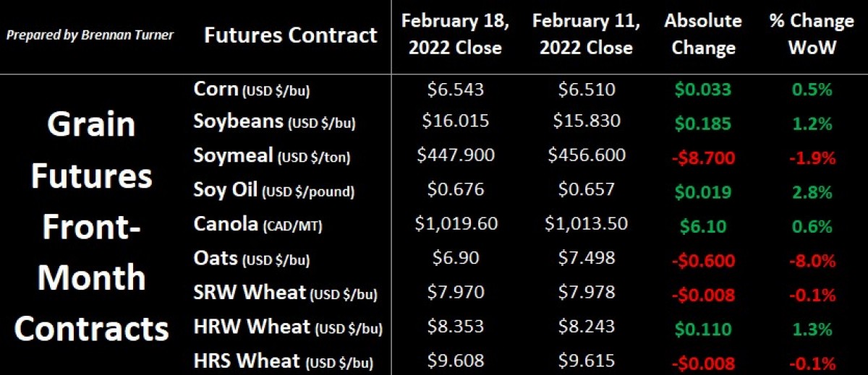Image resolution: width=868 pixels, height=375 pixels.
Task: Click the Soymeal -$8.700 absolute change
Action: pyautogui.click(x=703, y=155)
